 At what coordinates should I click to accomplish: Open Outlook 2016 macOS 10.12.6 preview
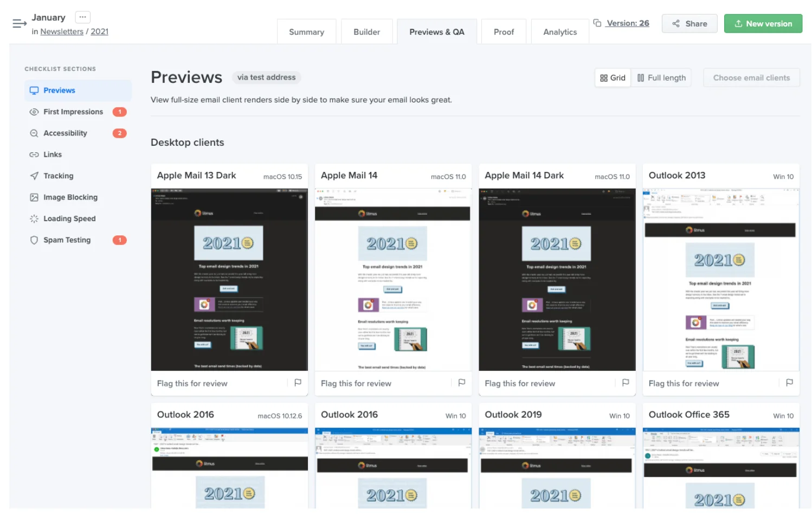point(229,468)
